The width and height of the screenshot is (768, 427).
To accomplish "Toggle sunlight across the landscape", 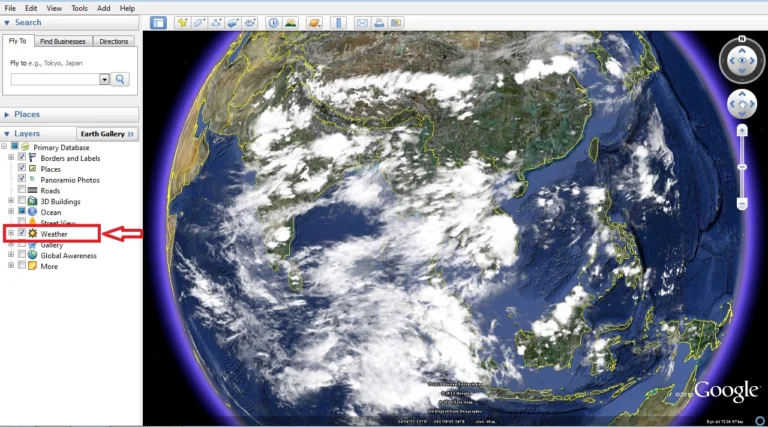I will [x=291, y=23].
